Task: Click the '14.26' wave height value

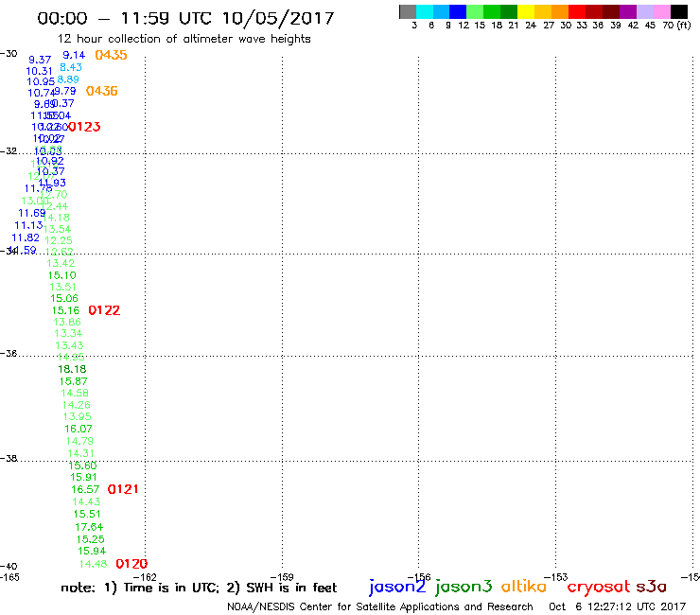Action: pos(77,405)
